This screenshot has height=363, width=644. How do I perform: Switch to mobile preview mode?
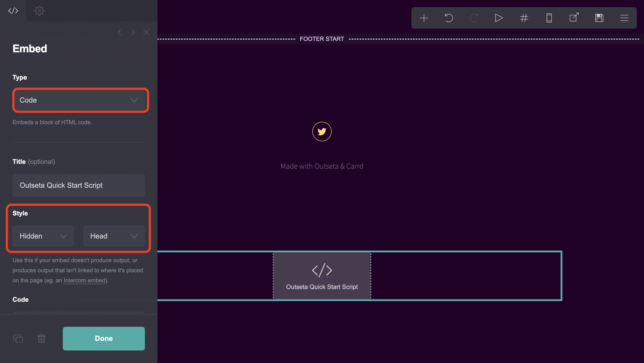point(549,18)
